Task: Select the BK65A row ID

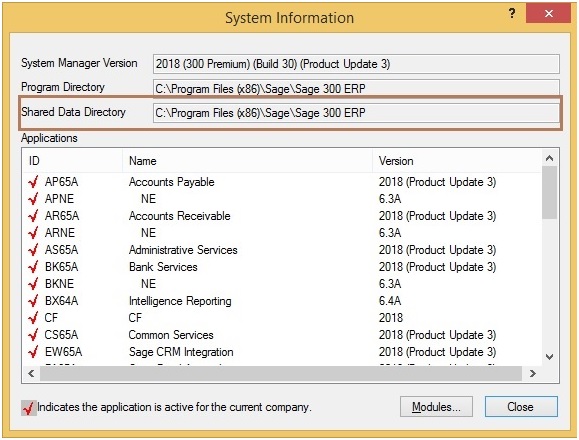Action: (x=61, y=267)
